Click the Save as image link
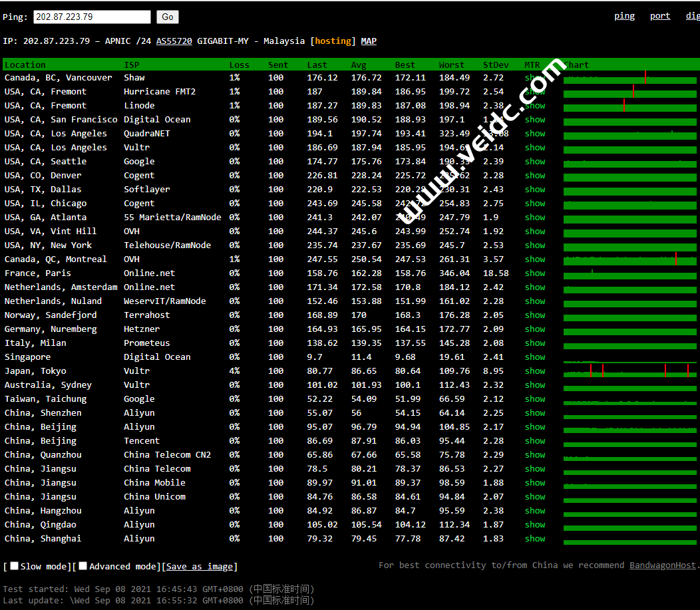 [x=200, y=567]
